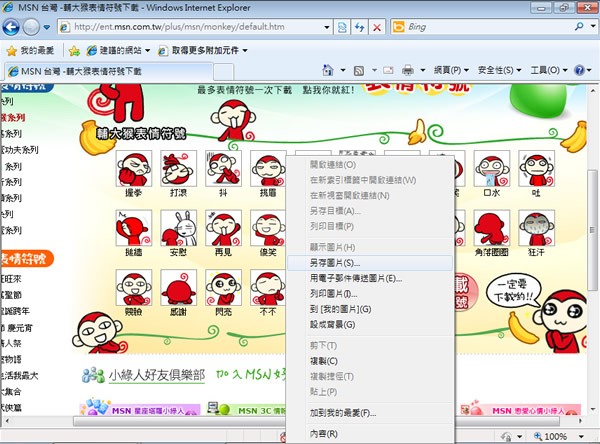Click the add to favorites bar star icon
The image size is (600, 444).
pyautogui.click(x=74, y=51)
